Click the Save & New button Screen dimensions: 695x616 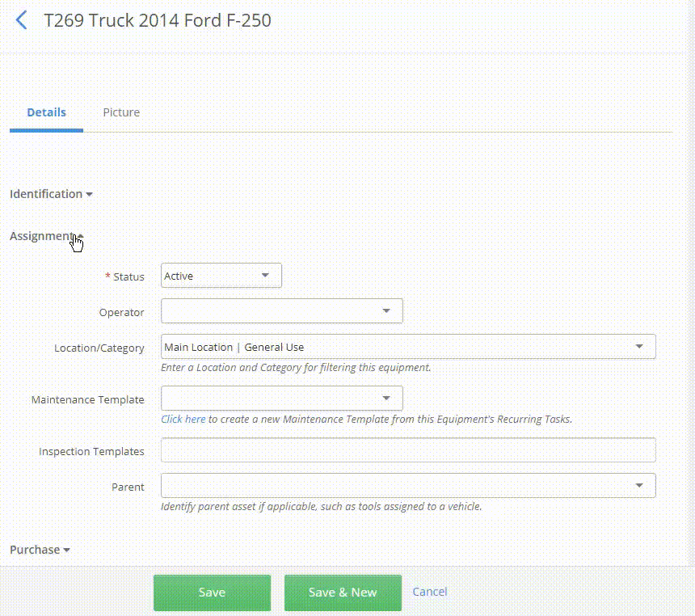[x=343, y=593]
